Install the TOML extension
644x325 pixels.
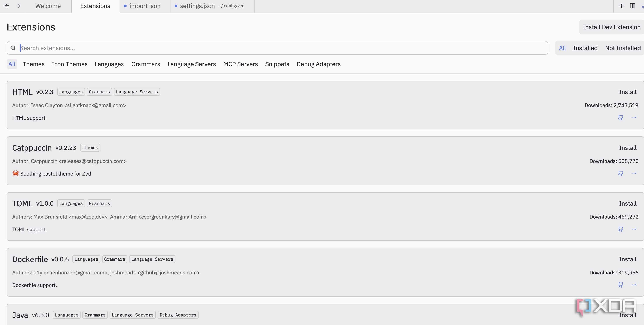(x=627, y=203)
